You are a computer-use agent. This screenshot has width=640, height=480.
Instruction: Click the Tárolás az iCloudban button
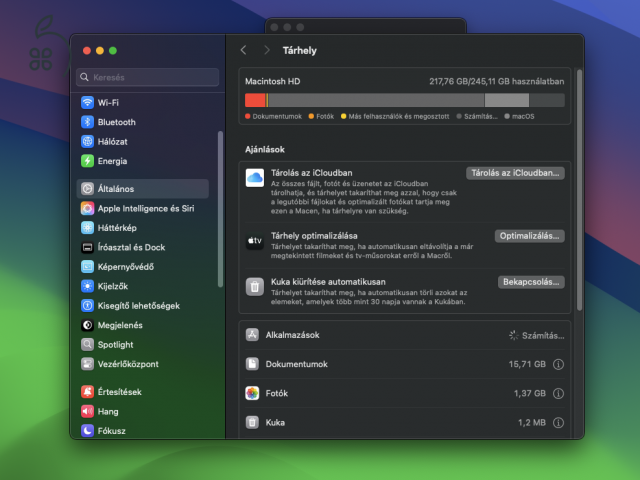[x=515, y=173]
